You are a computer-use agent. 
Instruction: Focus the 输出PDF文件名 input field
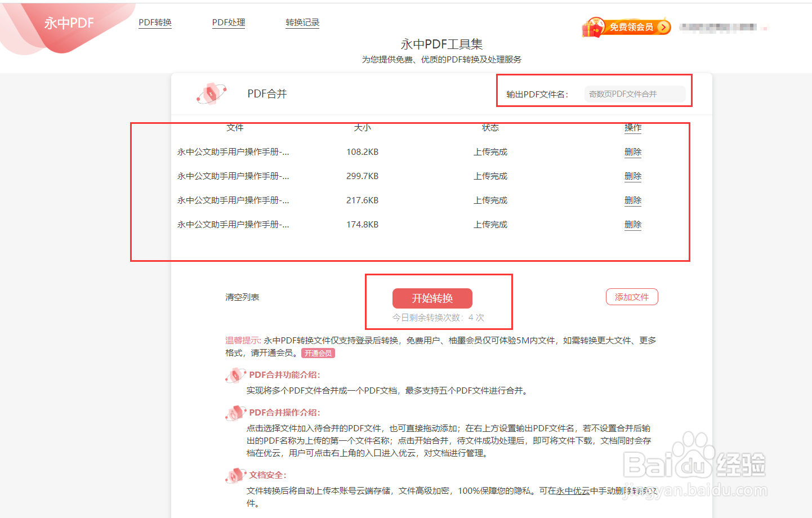[635, 94]
